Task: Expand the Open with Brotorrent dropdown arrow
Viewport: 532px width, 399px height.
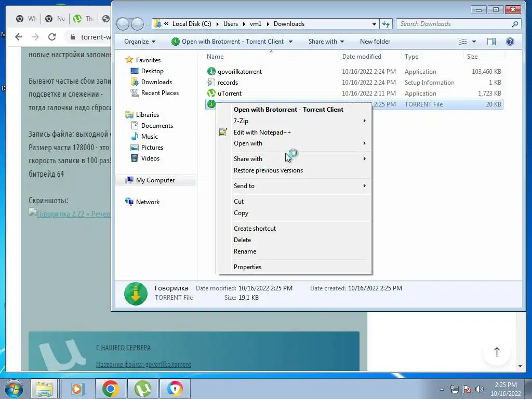Action: pyautogui.click(x=291, y=42)
